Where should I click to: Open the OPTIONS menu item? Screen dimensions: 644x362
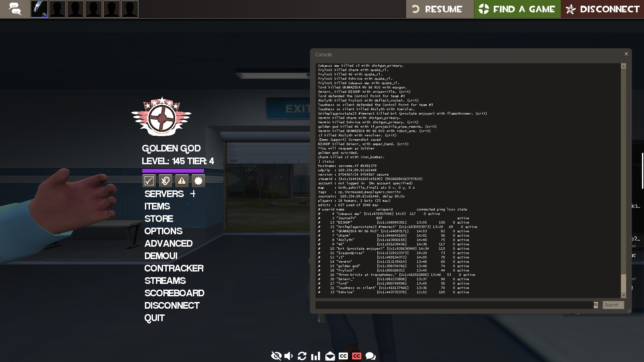pos(163,231)
